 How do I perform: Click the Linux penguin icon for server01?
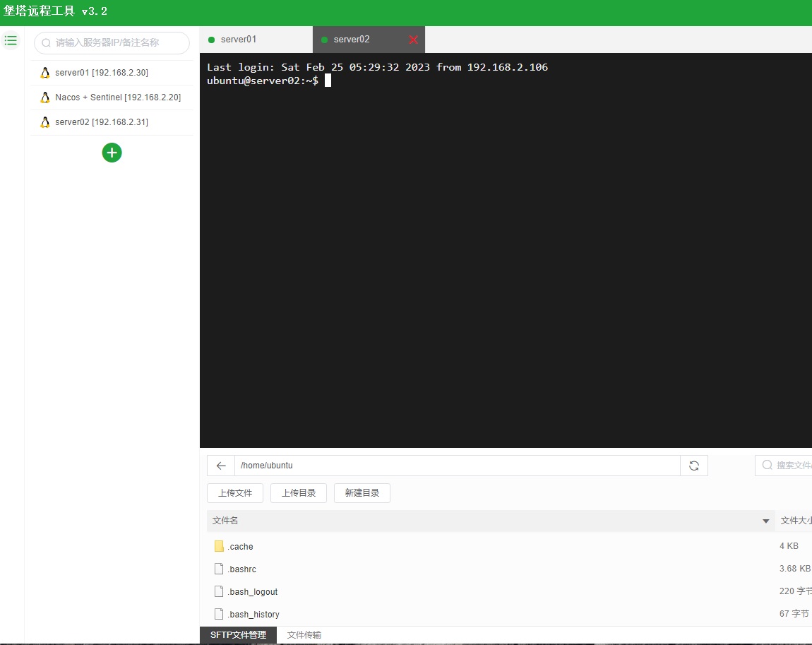point(45,73)
